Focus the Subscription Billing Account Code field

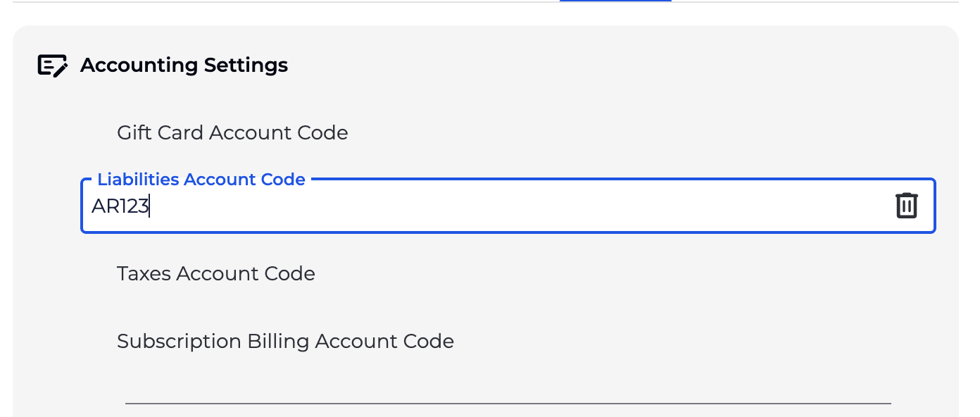[x=285, y=341]
